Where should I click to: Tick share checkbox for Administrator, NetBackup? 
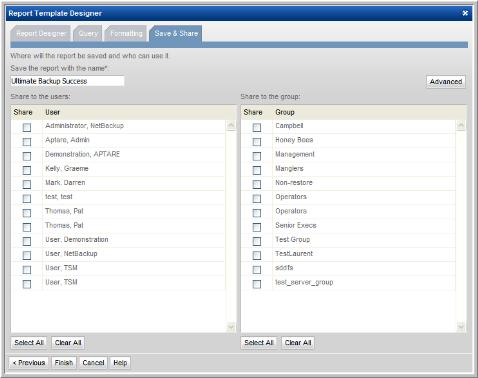click(27, 127)
